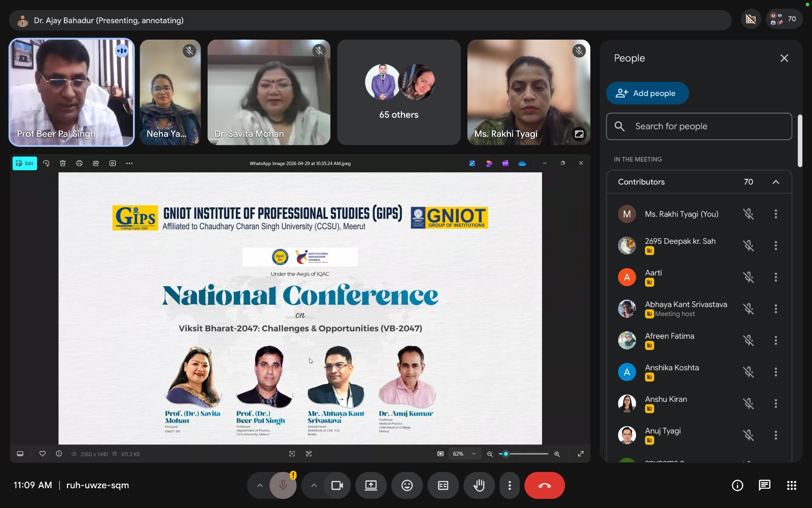Click the mute icon for Aarti
The width and height of the screenshot is (812, 508).
(749, 277)
